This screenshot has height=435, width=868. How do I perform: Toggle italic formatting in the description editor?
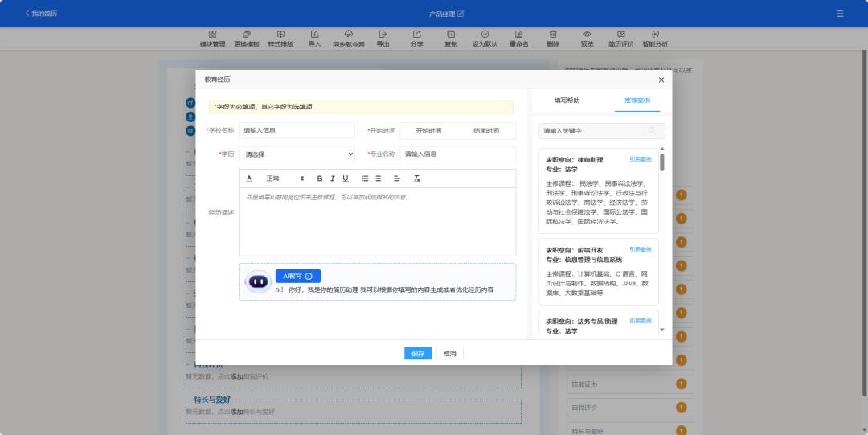coord(333,179)
